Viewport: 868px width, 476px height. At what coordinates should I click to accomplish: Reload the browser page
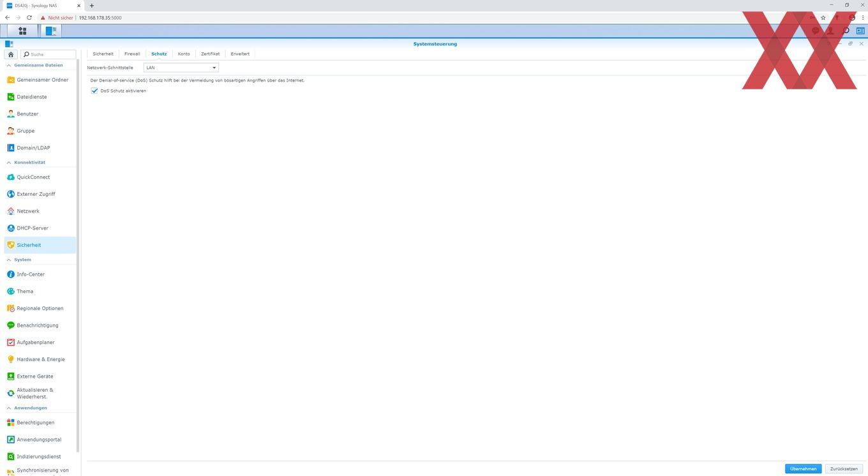29,18
